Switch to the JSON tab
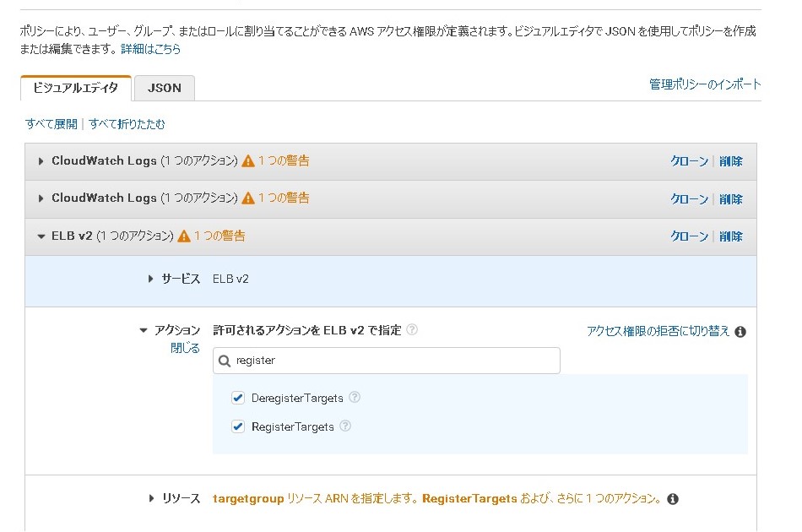The image size is (802, 532). [164, 88]
